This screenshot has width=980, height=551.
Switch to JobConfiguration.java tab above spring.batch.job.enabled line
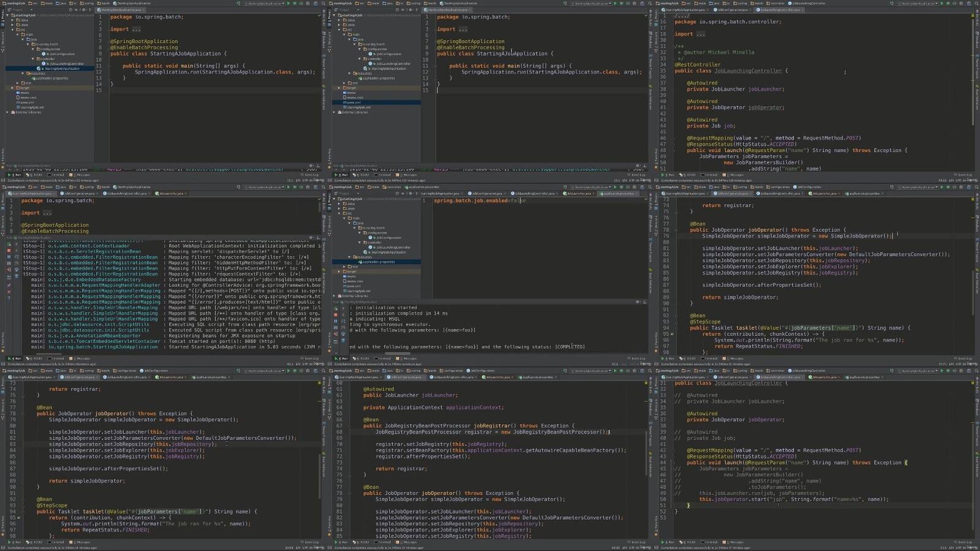[x=487, y=193]
